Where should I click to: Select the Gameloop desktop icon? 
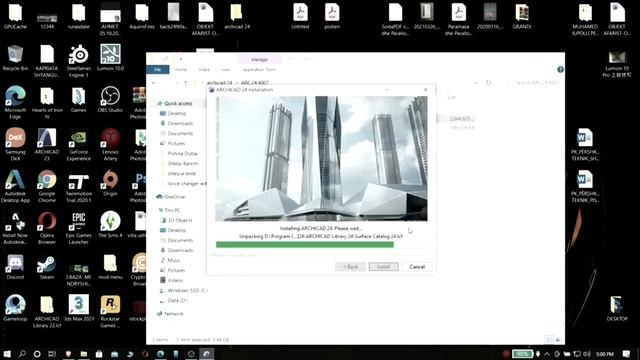(15, 309)
